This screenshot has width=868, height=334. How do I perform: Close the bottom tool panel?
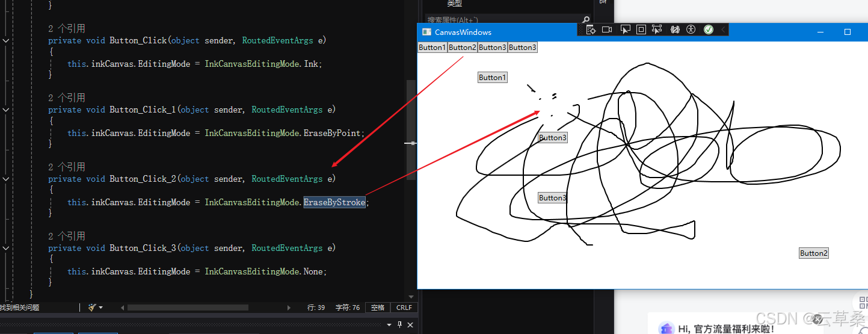(x=410, y=325)
